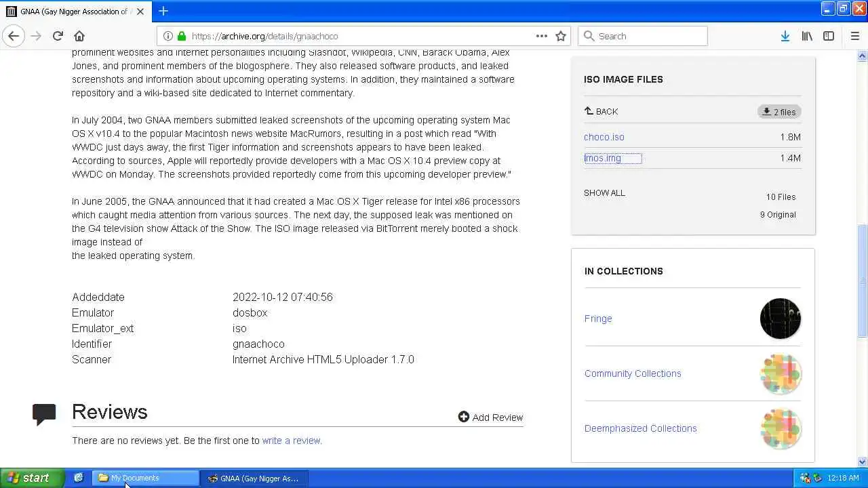This screenshot has width=868, height=488.
Task: Click the Scanner value Internet Archive HTML5 Uploader
Action: [323, 359]
